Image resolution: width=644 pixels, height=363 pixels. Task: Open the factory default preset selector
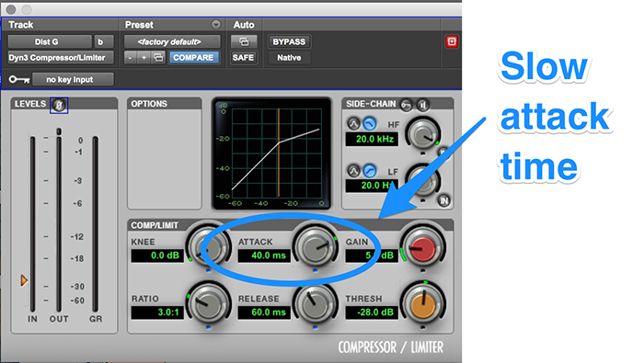pyautogui.click(x=172, y=42)
